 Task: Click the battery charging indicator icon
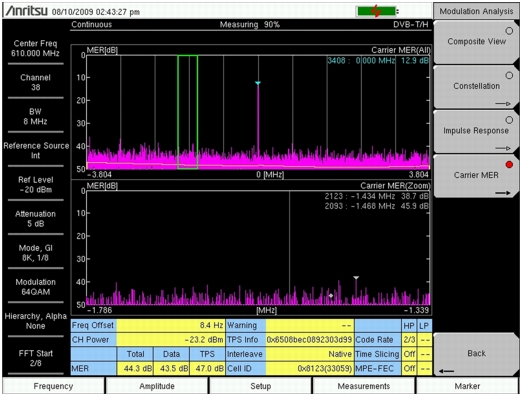point(377,12)
